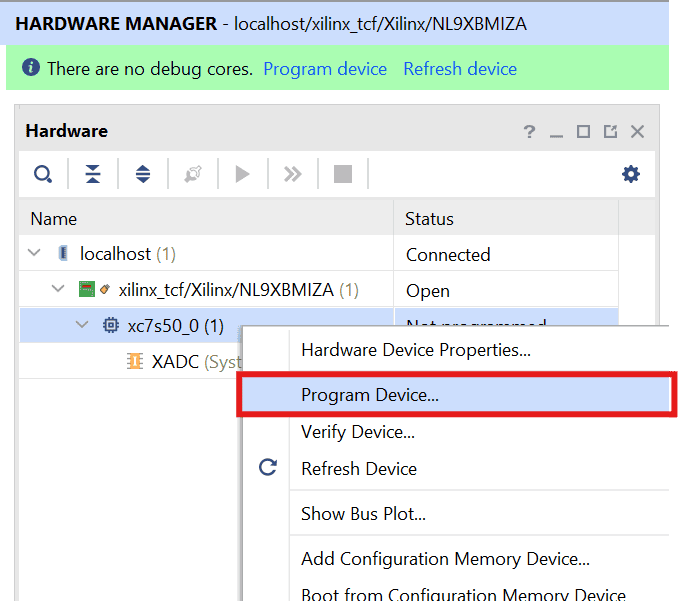Collapse the xilinx_tcf/Xilinx/NL9XBMIZA node
Image resolution: width=678 pixels, height=601 pixels.
[58, 290]
